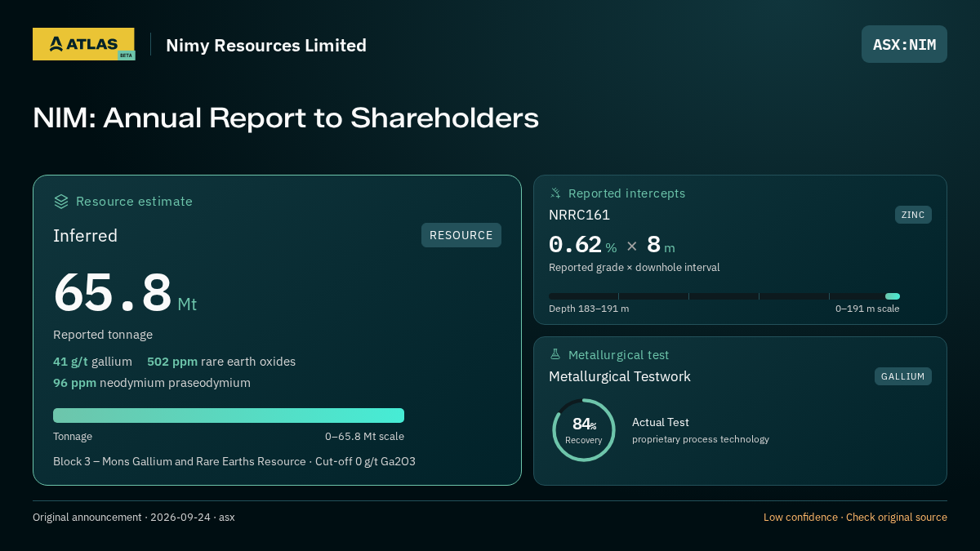Click the Block 3 Mons Gallium resource note
Image resolution: width=980 pixels, height=551 pixels.
coord(234,461)
